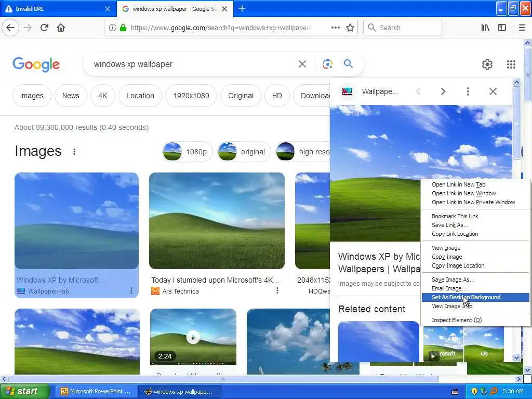
Task: Choose the high reso image suggestion chip
Action: pyautogui.click(x=303, y=152)
